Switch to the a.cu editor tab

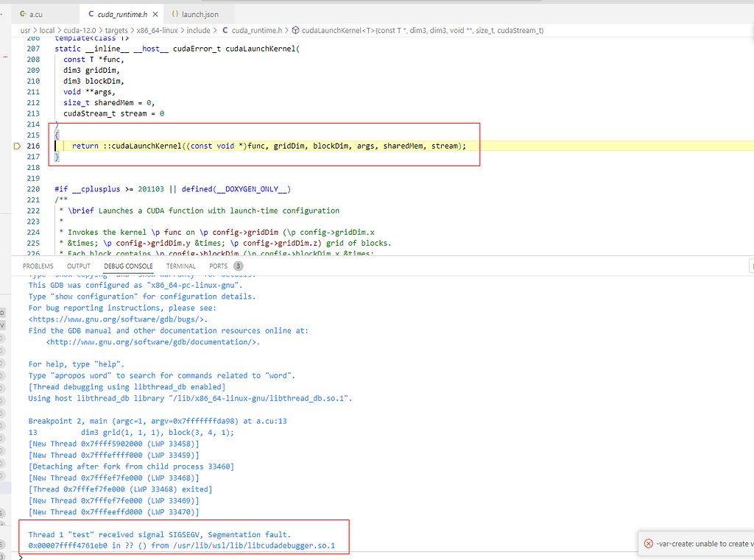31,15
